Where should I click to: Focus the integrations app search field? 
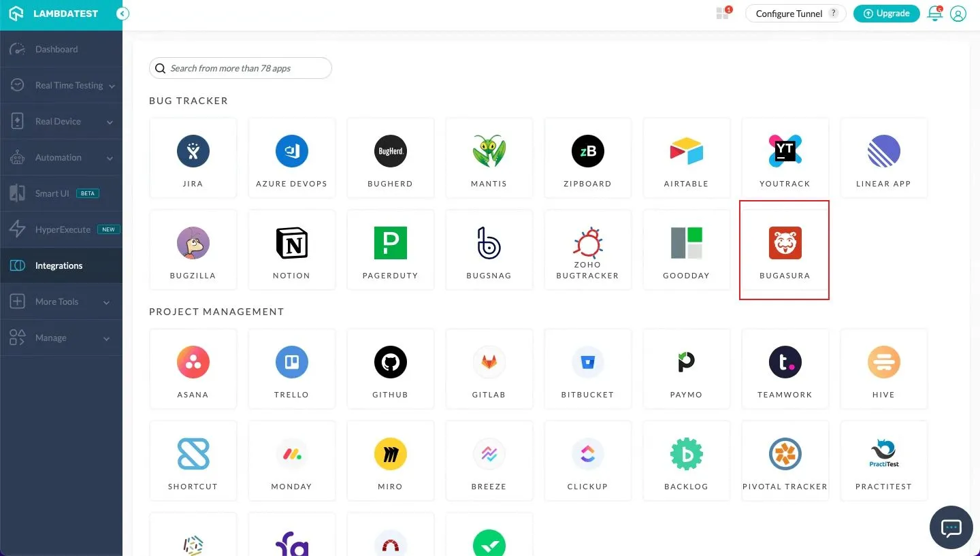[x=245, y=68]
